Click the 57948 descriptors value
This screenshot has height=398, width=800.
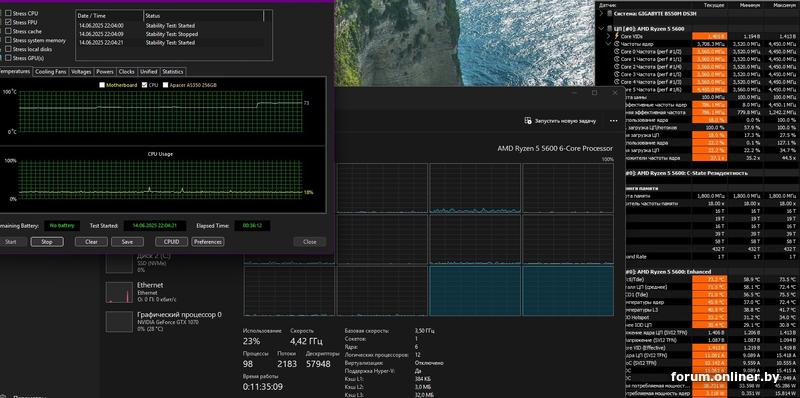click(318, 364)
